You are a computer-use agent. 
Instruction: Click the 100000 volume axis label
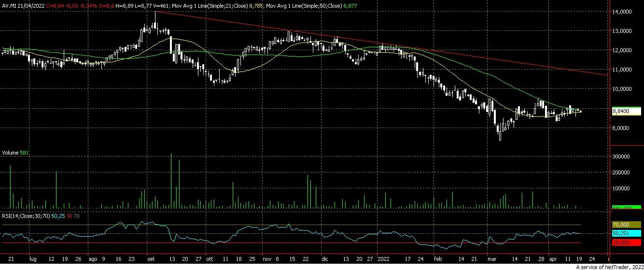pyautogui.click(x=621, y=188)
